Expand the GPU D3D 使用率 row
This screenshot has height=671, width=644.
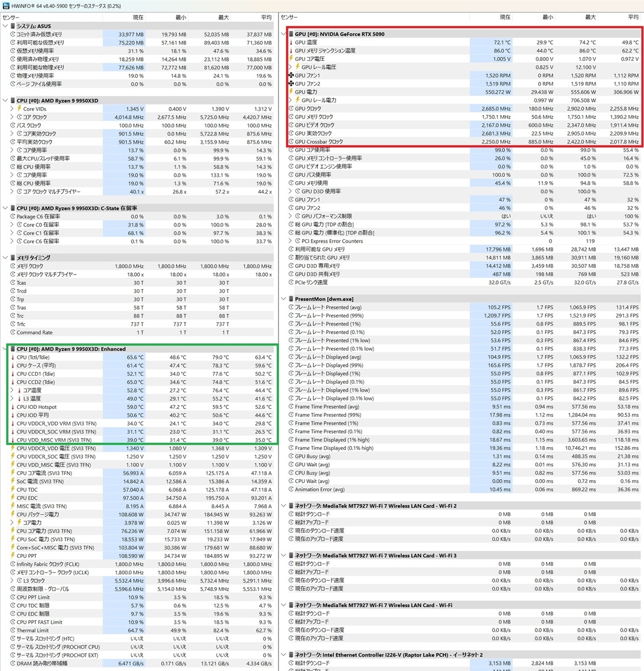291,191
